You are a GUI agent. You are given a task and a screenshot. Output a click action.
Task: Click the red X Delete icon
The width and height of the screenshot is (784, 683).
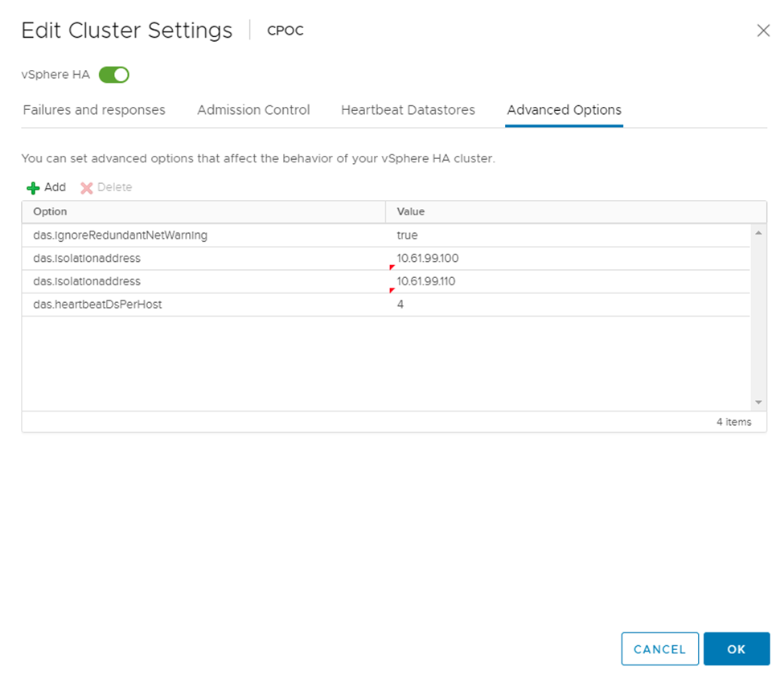point(87,188)
